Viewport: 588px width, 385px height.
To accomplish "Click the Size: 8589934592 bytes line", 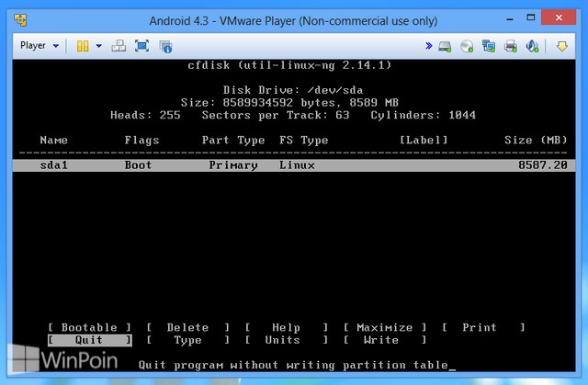I will click(289, 102).
